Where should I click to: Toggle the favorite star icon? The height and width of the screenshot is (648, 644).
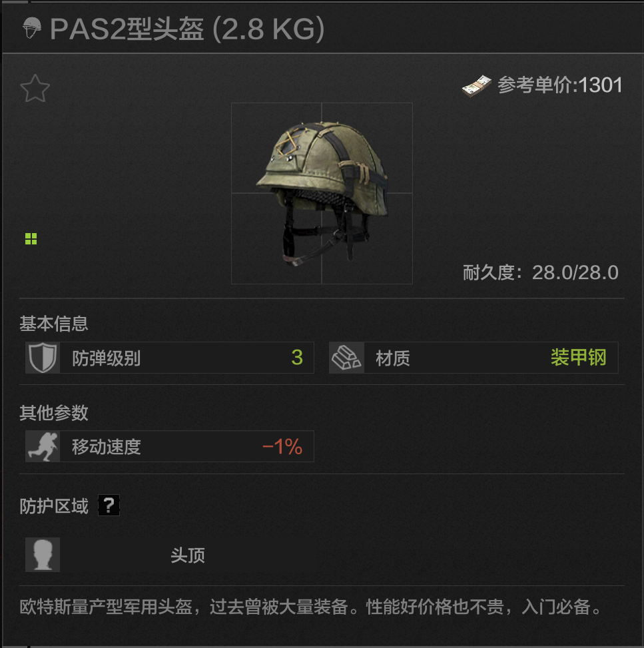pyautogui.click(x=35, y=89)
